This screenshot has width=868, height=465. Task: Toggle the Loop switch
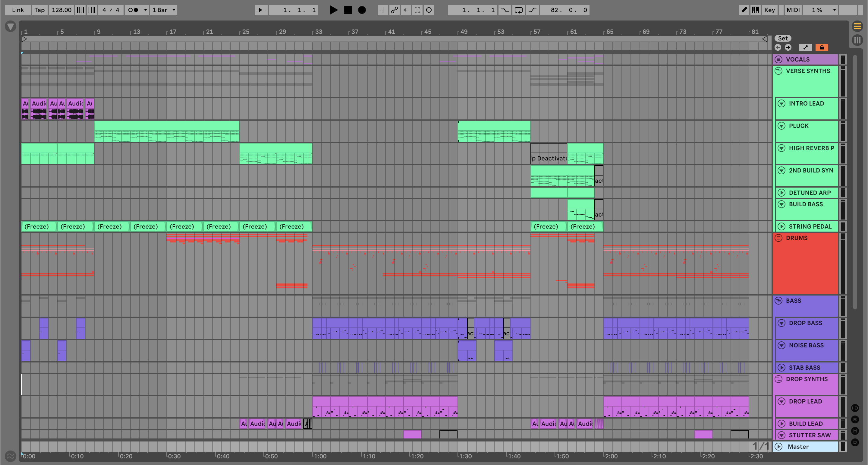click(518, 10)
